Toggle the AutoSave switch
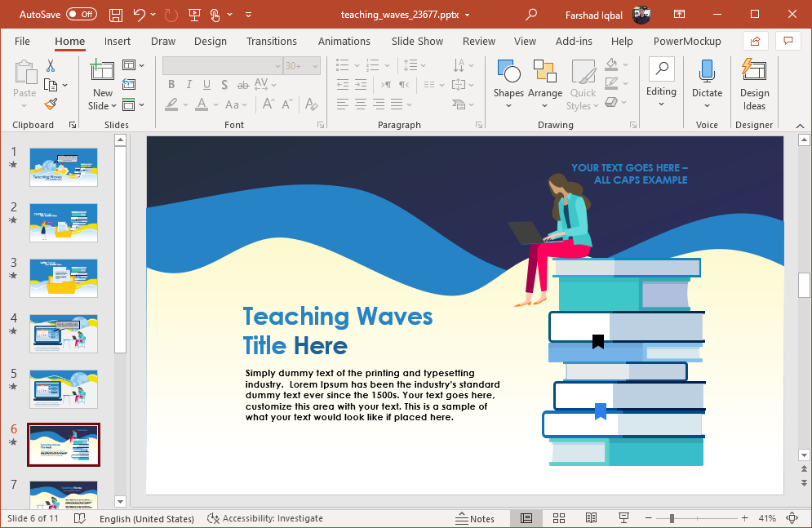 [82, 14]
